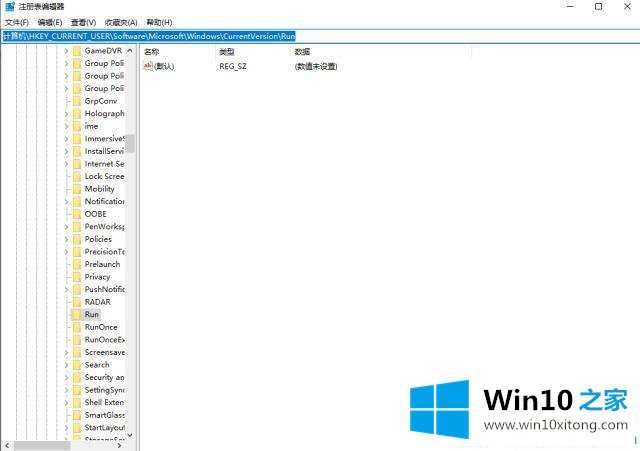Click the SmartGlass folder icon

[77, 415]
